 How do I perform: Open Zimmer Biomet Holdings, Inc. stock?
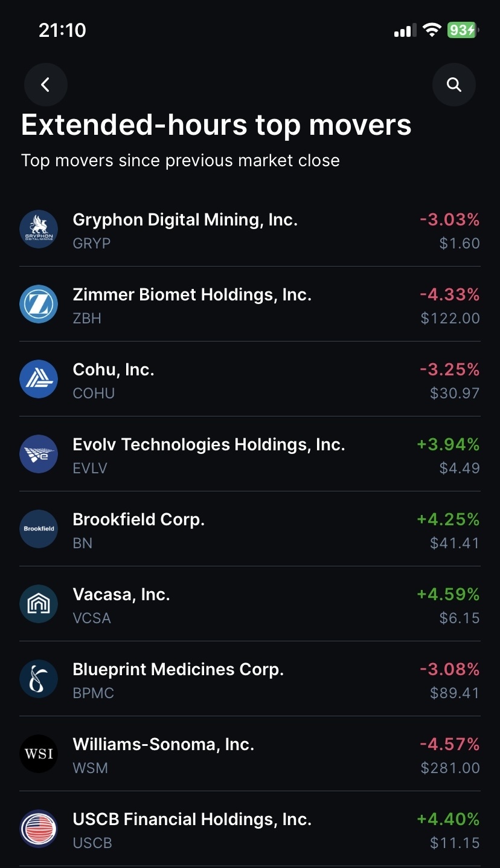click(250, 304)
